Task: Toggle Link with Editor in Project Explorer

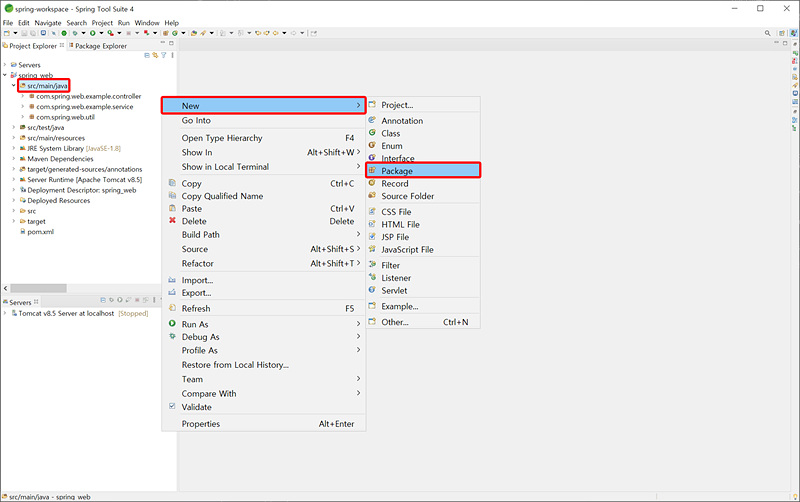Action: coord(155,55)
